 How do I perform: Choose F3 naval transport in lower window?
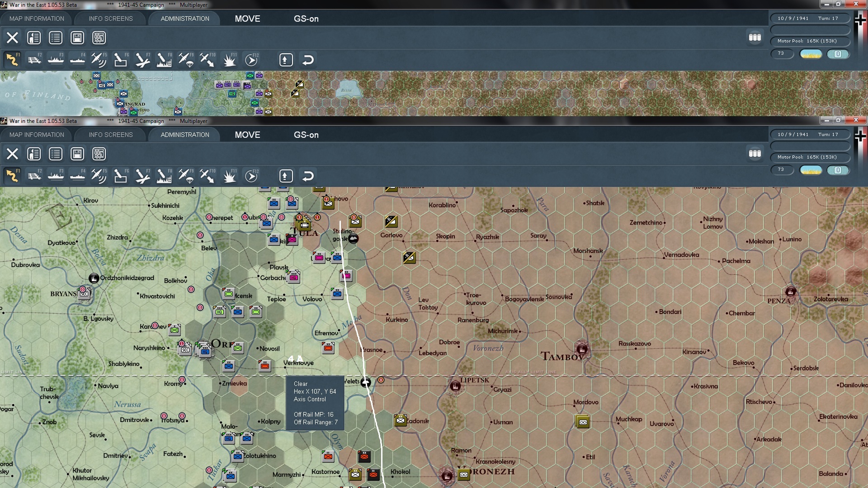coord(56,176)
